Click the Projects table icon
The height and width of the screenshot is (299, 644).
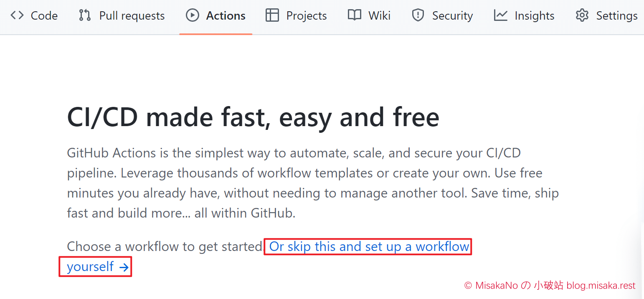click(272, 15)
